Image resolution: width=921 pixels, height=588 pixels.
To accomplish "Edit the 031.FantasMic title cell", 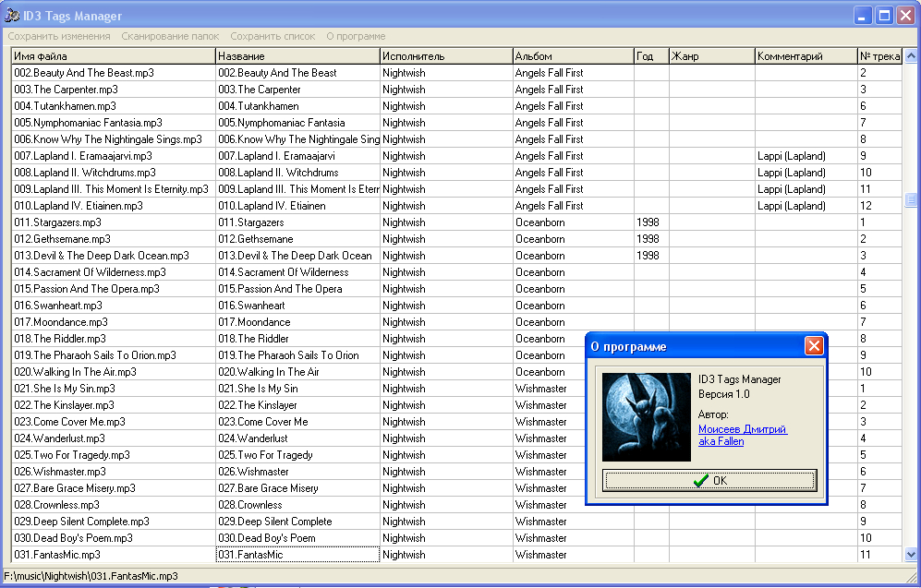I will pos(297,555).
